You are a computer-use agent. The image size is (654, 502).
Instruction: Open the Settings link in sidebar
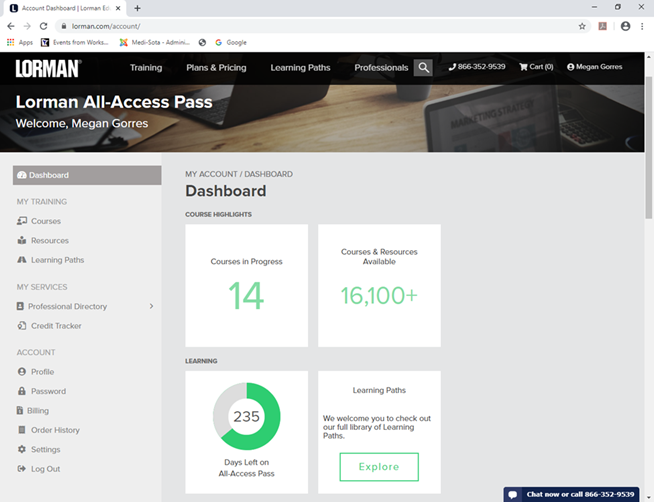point(45,449)
